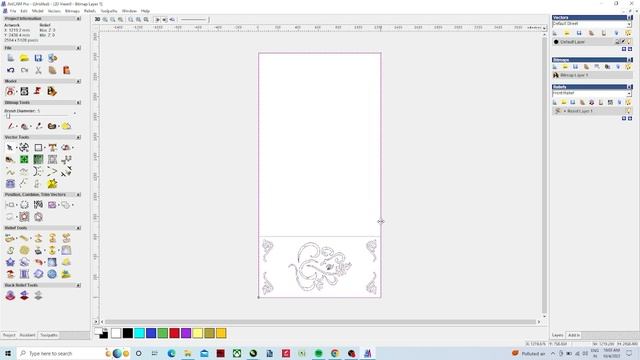The image size is (640, 360).
Task: Click Smooth Relief yellow circle icon
Action: [x=24, y=250]
